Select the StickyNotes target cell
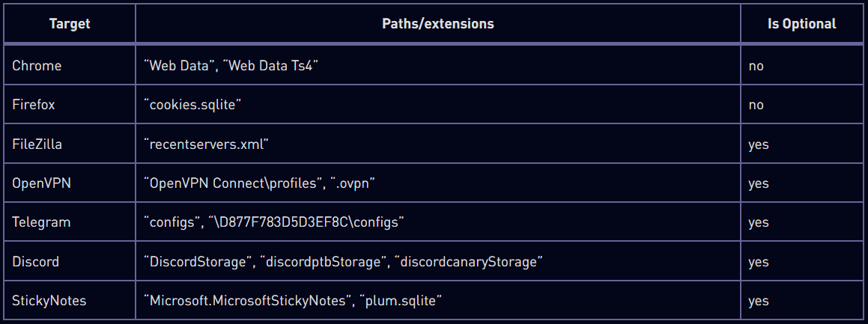Screen dimensions: 868x324 49,301
